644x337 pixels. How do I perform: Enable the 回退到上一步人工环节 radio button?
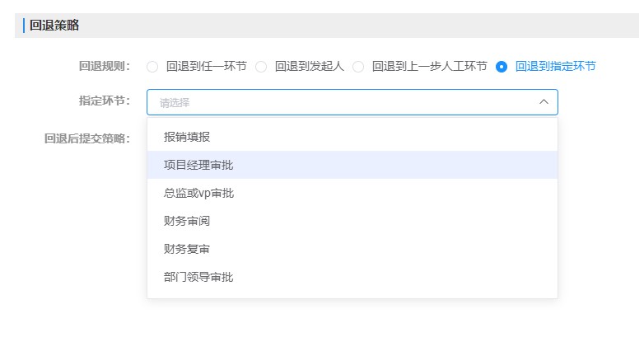[x=358, y=67]
